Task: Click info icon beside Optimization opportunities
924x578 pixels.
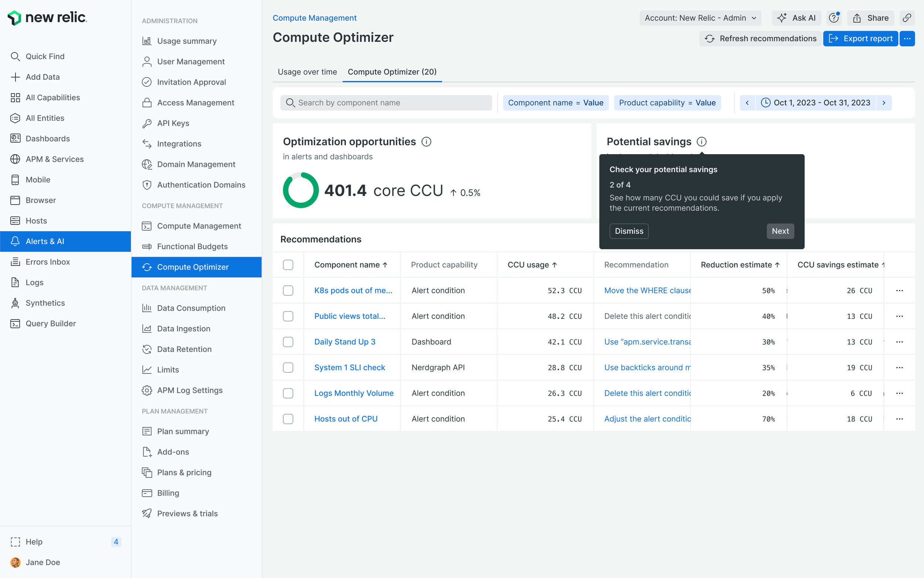Action: click(x=426, y=142)
